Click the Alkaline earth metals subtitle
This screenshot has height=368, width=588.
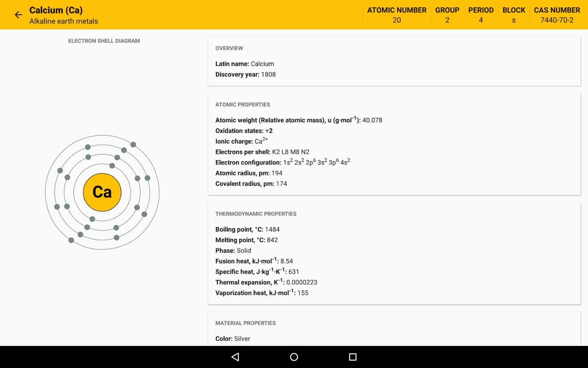[64, 21]
